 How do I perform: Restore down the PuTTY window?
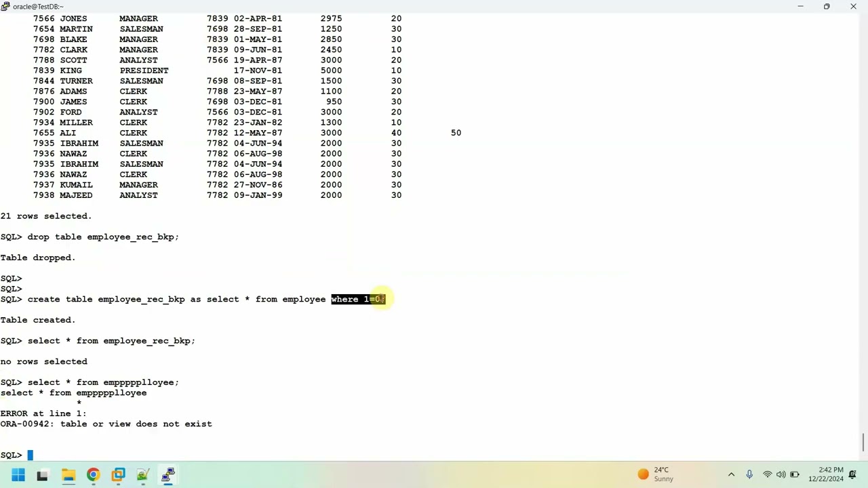click(x=827, y=6)
